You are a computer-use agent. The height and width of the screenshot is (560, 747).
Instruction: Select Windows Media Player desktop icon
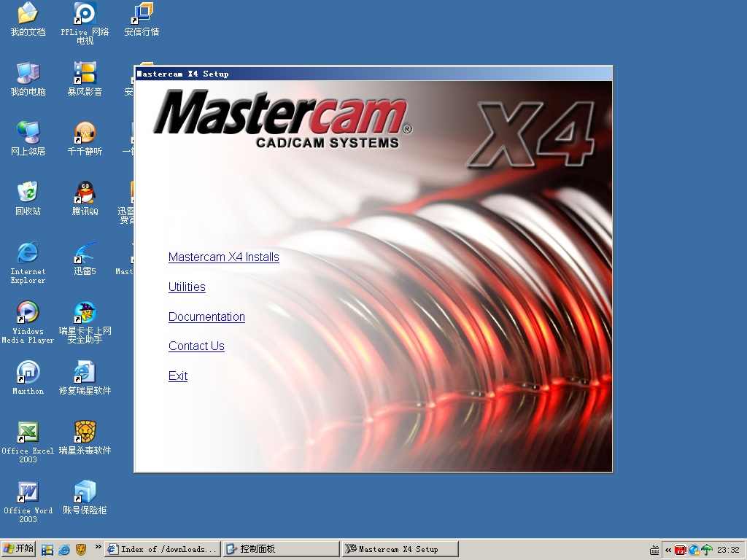click(x=28, y=322)
